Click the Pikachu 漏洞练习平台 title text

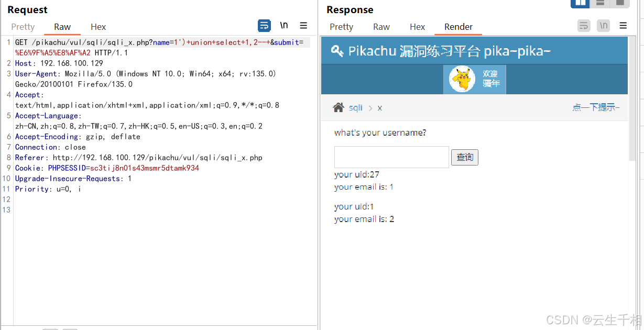(450, 51)
